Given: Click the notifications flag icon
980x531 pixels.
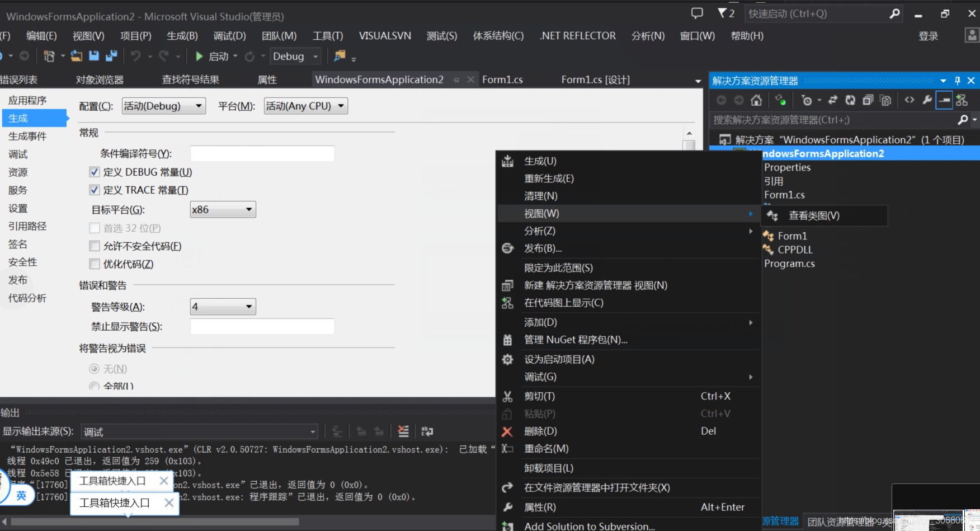Looking at the screenshot, I should [722, 13].
